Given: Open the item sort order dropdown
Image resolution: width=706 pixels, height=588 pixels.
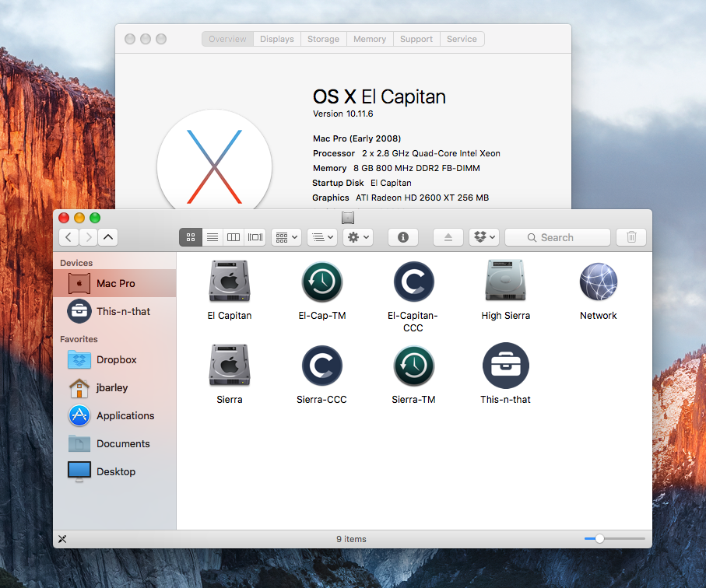Looking at the screenshot, I should [x=322, y=237].
